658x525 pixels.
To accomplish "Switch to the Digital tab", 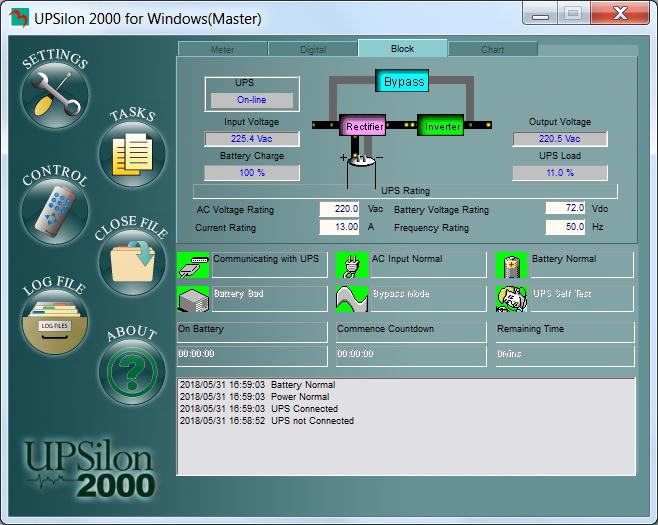I will point(313,49).
